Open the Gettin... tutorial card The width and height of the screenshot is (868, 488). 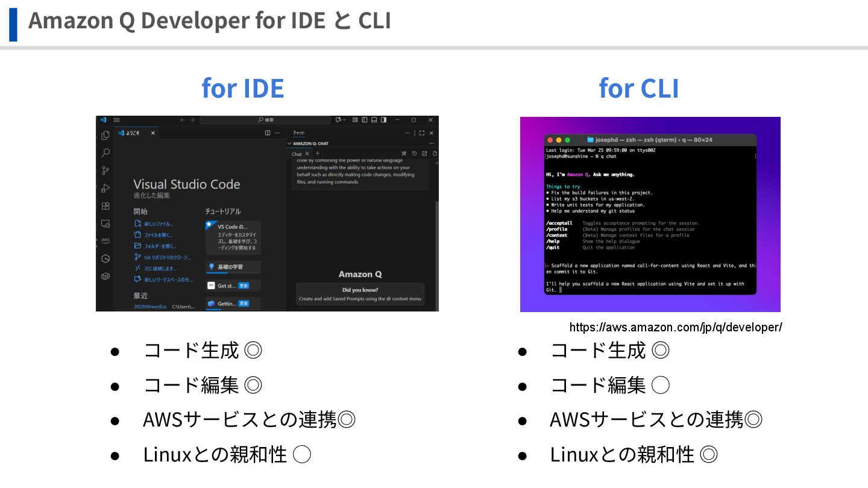(233, 303)
